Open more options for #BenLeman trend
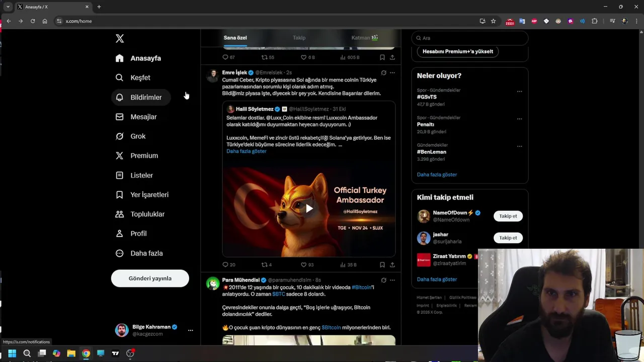The image size is (644, 362). click(x=519, y=146)
